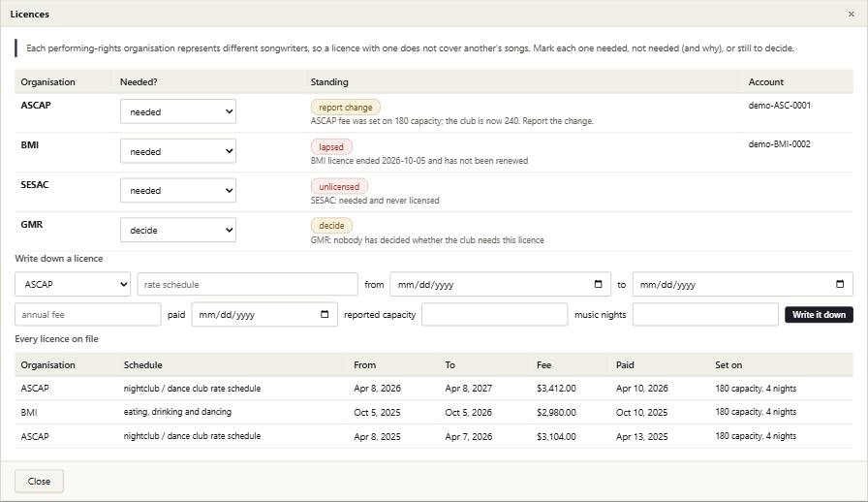868x502 pixels.
Task: Click the Oct 10, 2025 paid date cell
Action: (641, 412)
